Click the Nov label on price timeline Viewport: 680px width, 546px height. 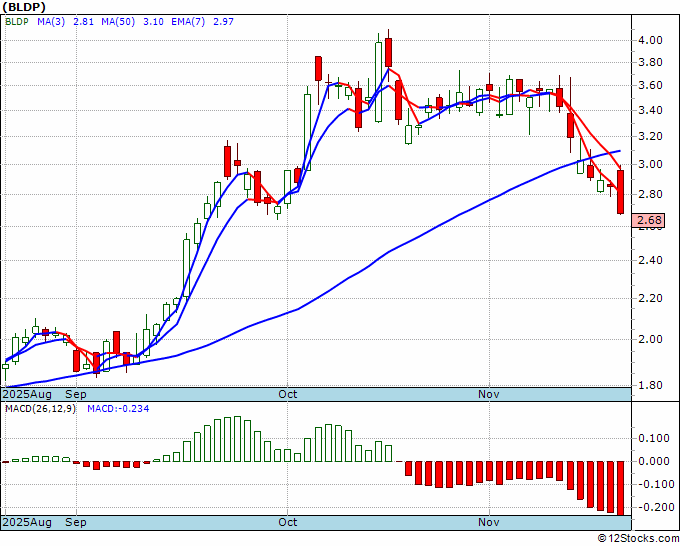(x=489, y=394)
